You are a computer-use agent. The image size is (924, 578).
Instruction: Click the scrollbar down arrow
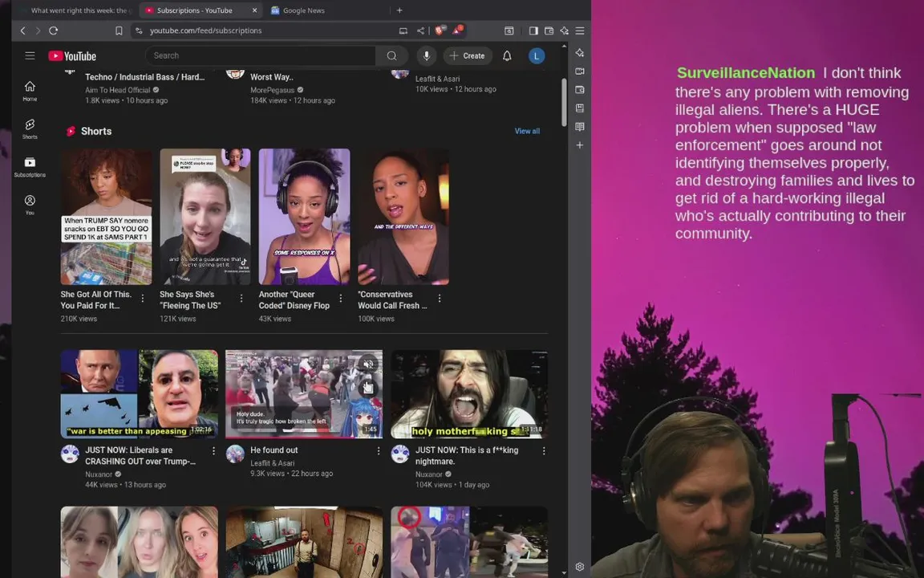564,572
